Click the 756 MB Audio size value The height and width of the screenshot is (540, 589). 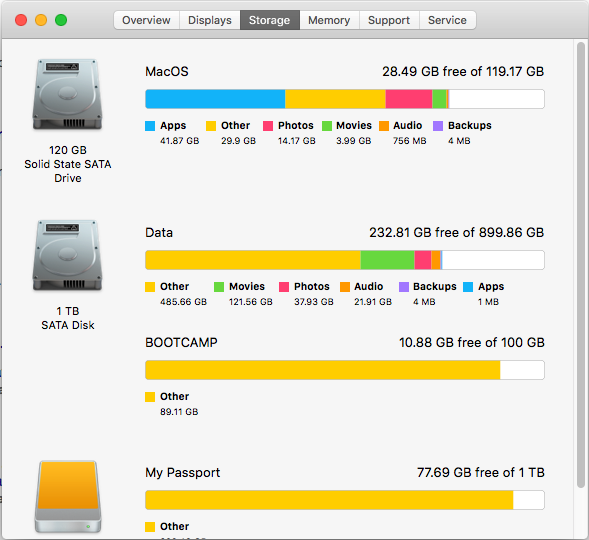[x=409, y=141]
